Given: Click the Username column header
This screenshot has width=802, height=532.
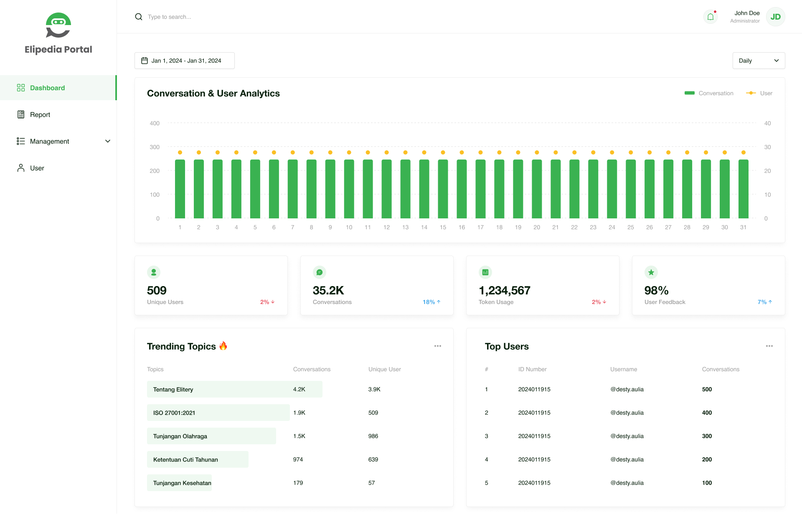Looking at the screenshot, I should (624, 369).
